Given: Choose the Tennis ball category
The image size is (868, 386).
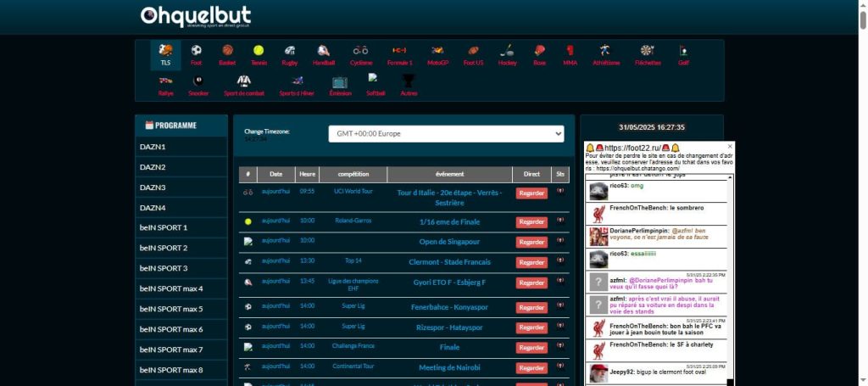Looking at the screenshot, I should (x=259, y=50).
